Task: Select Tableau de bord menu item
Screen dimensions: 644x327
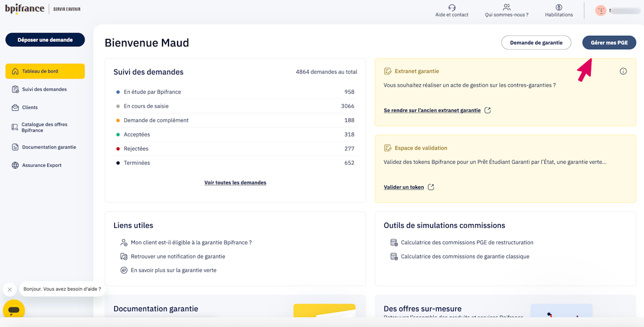Action: click(45, 71)
